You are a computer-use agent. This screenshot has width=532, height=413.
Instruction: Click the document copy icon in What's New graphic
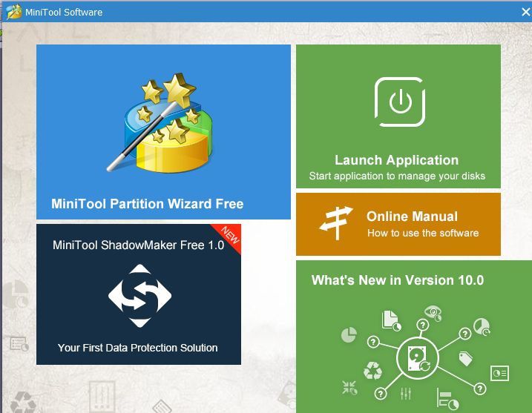coord(391,320)
